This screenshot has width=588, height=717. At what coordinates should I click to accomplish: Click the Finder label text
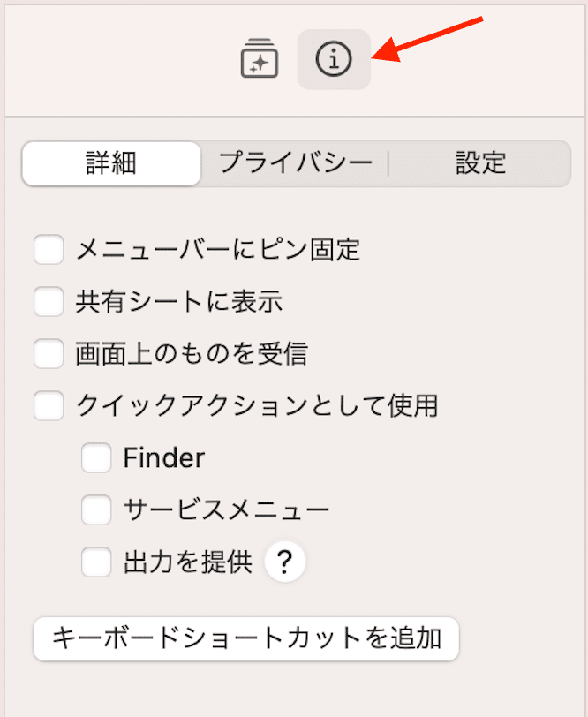[x=164, y=457]
